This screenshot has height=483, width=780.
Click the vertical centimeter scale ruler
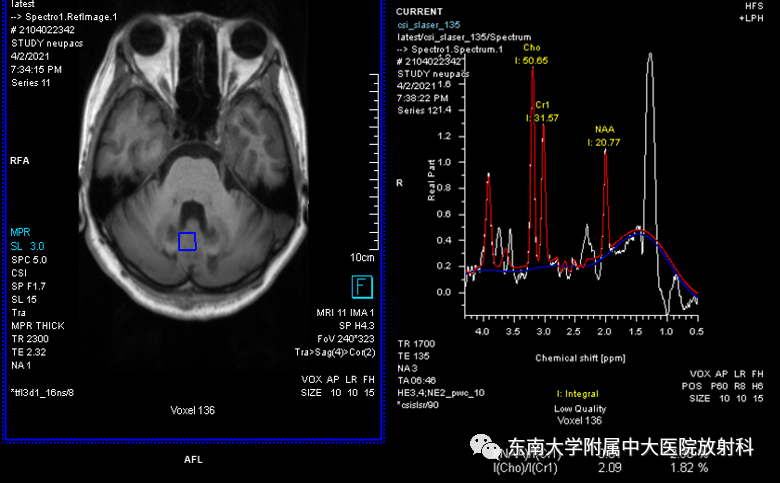pos(374,161)
